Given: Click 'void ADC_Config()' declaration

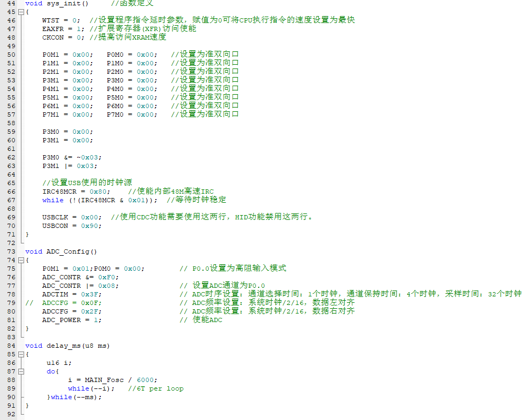Looking at the screenshot, I should tap(61, 251).
